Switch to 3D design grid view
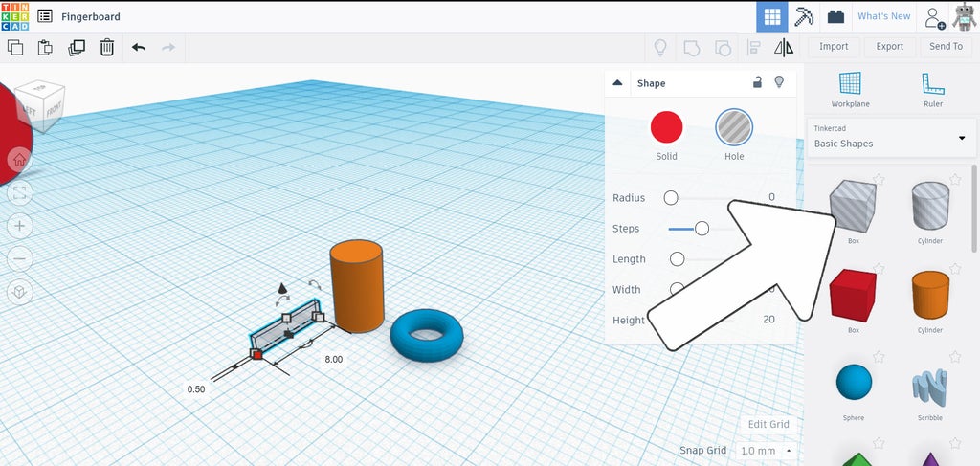 pos(772,17)
